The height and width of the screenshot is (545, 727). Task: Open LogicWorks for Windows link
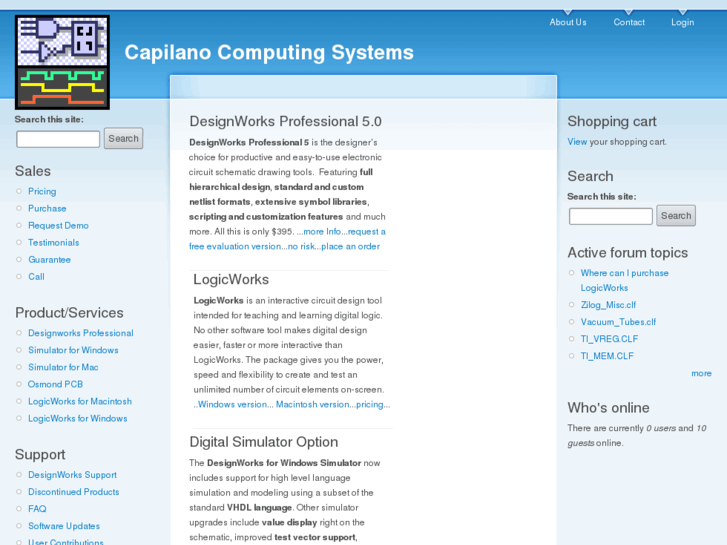(77, 418)
